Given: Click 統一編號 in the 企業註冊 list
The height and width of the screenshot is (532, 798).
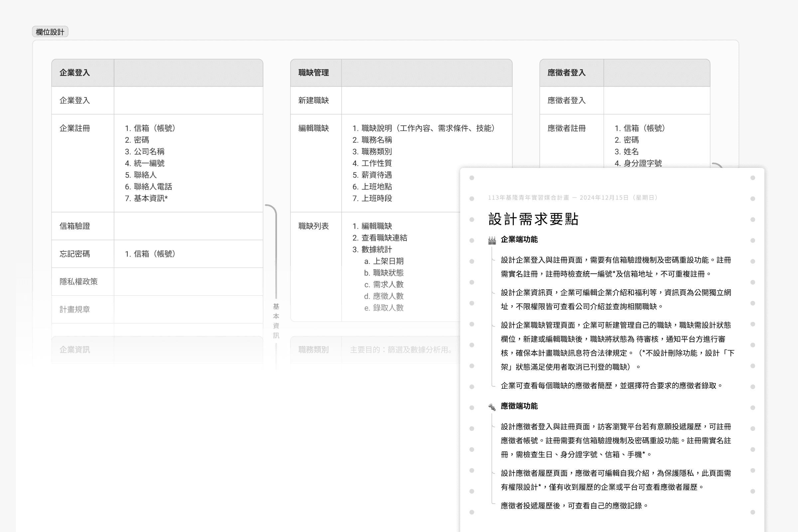Looking at the screenshot, I should point(149,163).
